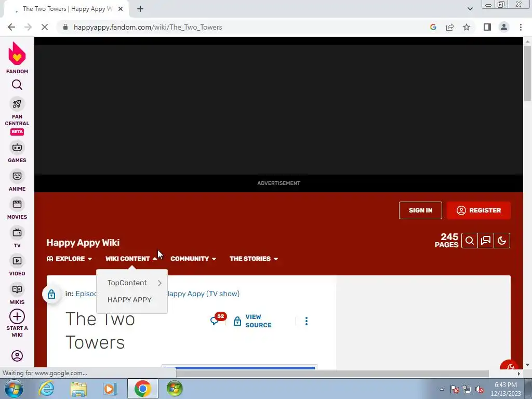The image size is (532, 399).
Task: Open media player from taskbar
Action: pos(110,389)
